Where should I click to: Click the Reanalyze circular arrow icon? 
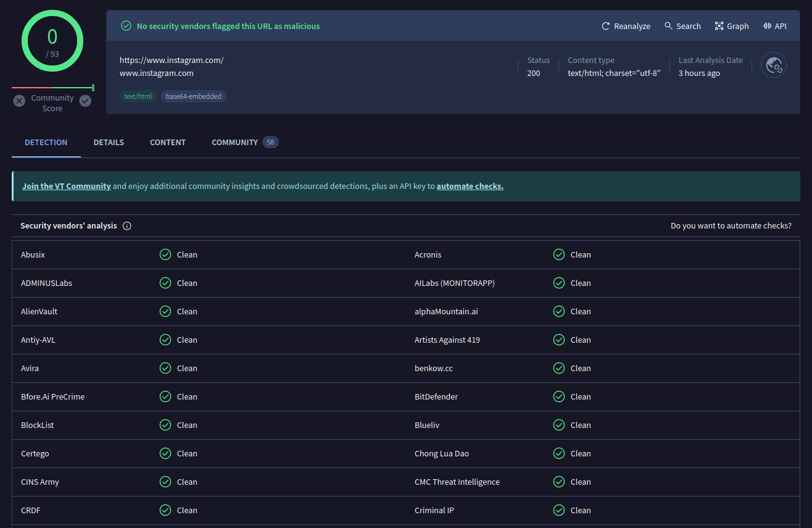(606, 26)
